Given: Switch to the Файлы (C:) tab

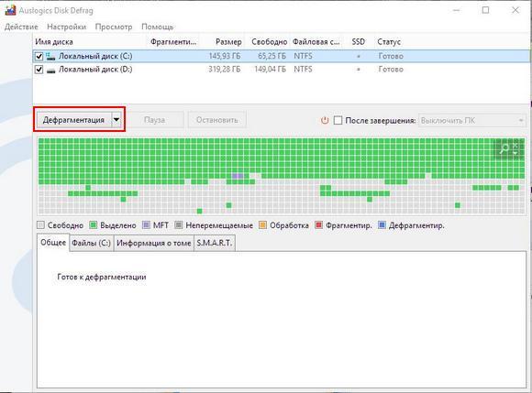Looking at the screenshot, I should point(92,243).
